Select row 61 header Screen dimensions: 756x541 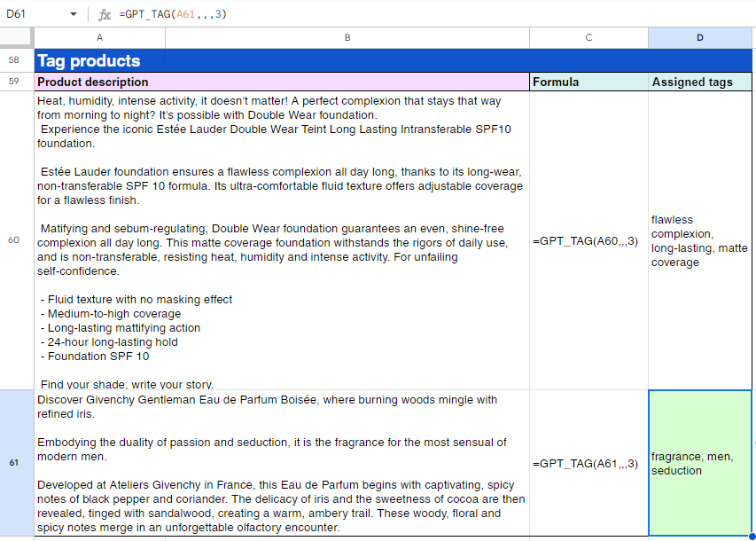(x=14, y=463)
